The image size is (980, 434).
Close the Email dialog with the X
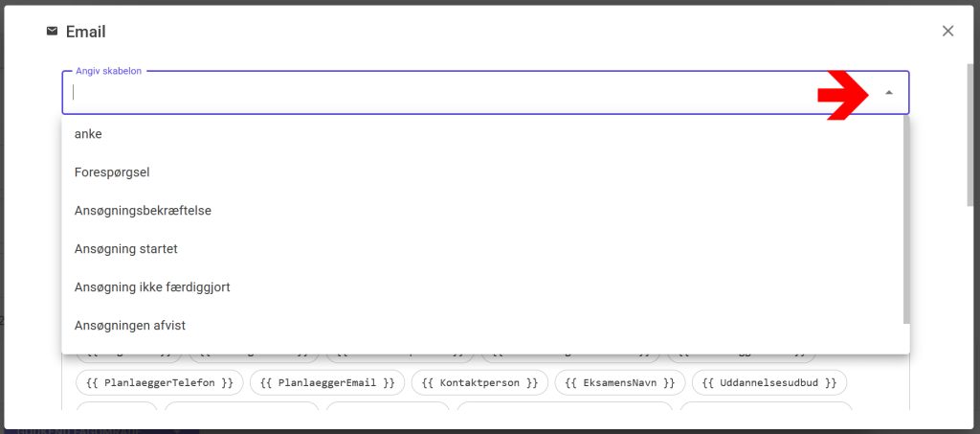947,31
